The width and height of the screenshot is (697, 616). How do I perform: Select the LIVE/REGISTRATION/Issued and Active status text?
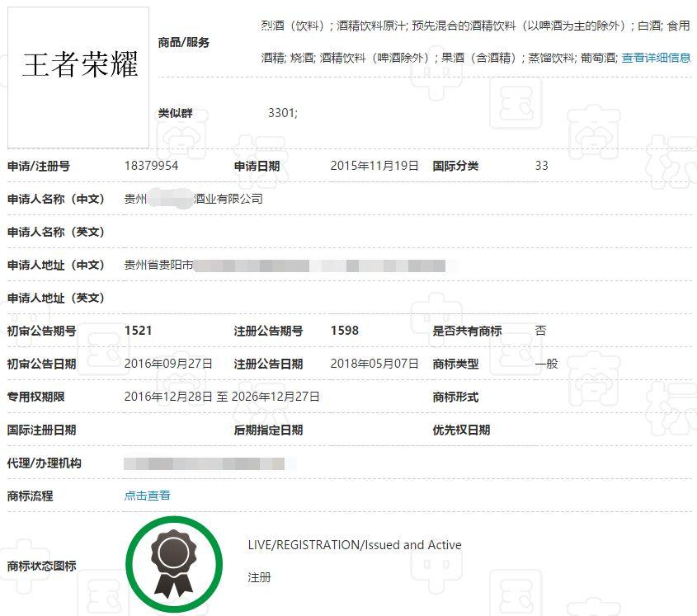tap(355, 545)
